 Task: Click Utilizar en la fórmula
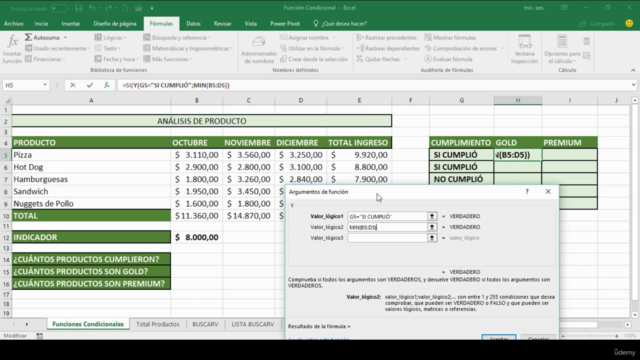[x=312, y=48]
